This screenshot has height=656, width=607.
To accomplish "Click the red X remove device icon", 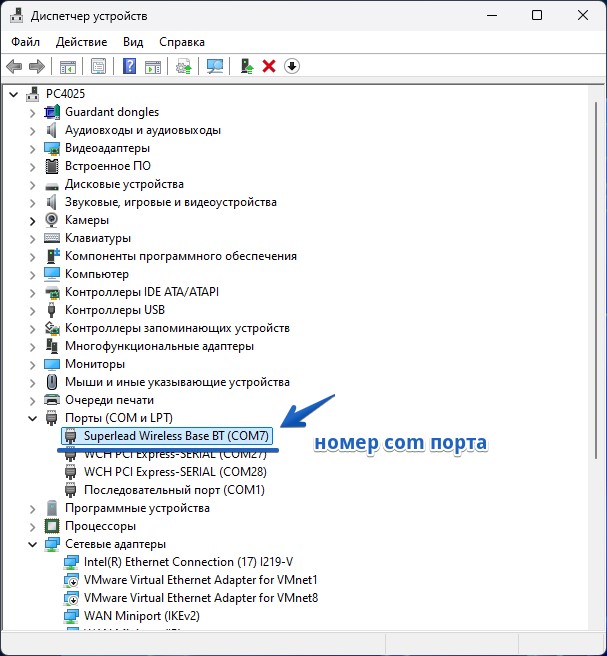I will coord(268,66).
